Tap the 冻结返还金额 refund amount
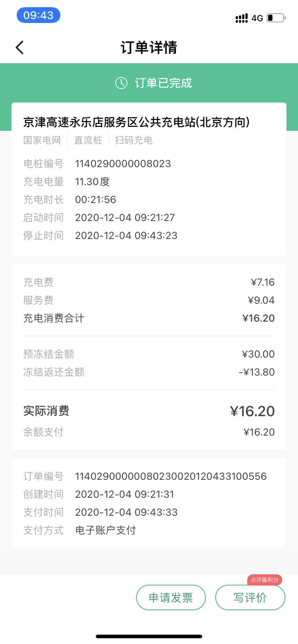The height and width of the screenshot is (644, 298). point(257,372)
